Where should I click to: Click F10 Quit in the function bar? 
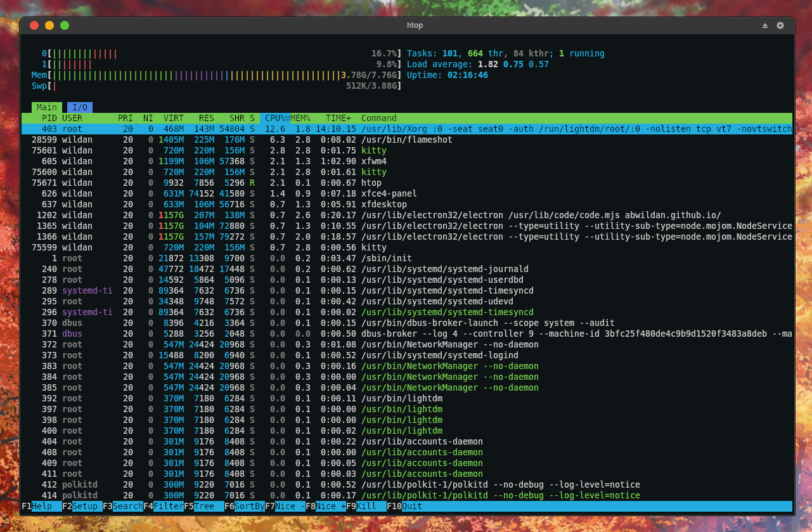coord(404,506)
